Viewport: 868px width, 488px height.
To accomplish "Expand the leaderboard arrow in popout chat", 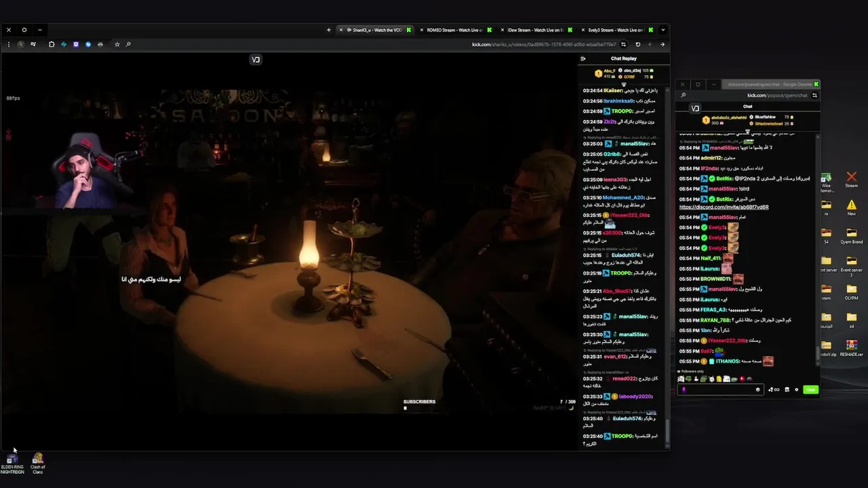I will coord(747,132).
